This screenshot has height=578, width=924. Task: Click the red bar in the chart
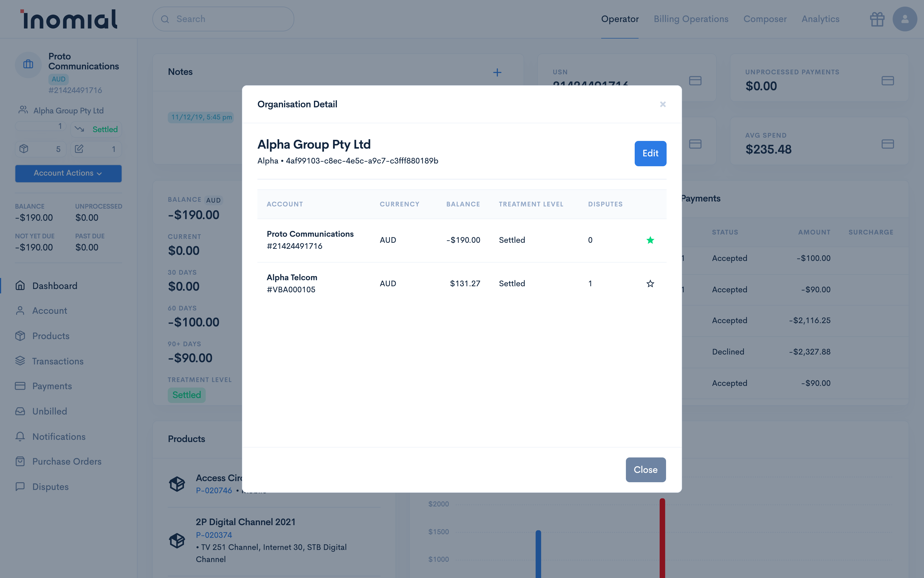(x=662, y=538)
